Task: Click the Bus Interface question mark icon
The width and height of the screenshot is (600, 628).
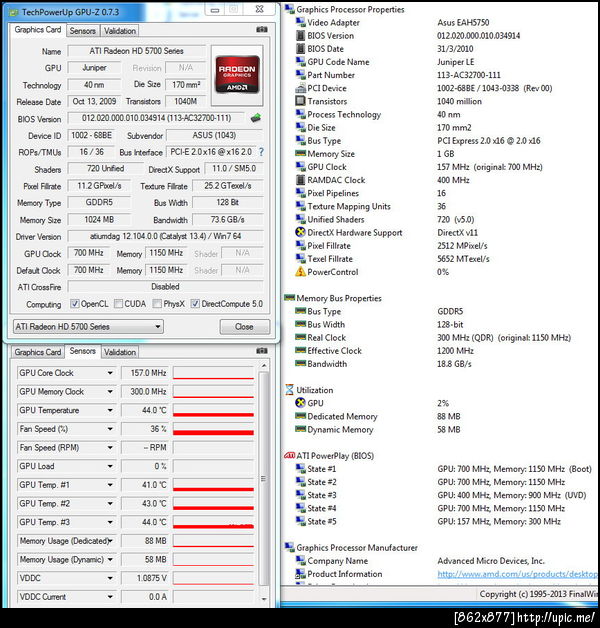Action: [x=261, y=152]
